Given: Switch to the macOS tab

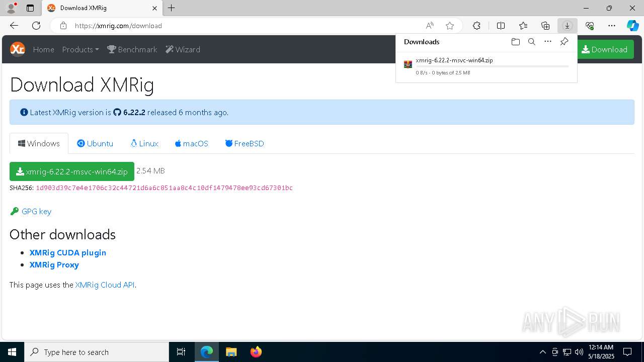Looking at the screenshot, I should (x=192, y=143).
